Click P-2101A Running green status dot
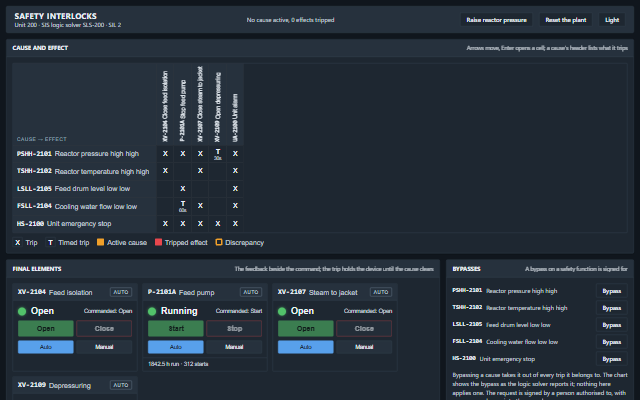The height and width of the screenshot is (400, 640). 152,311
